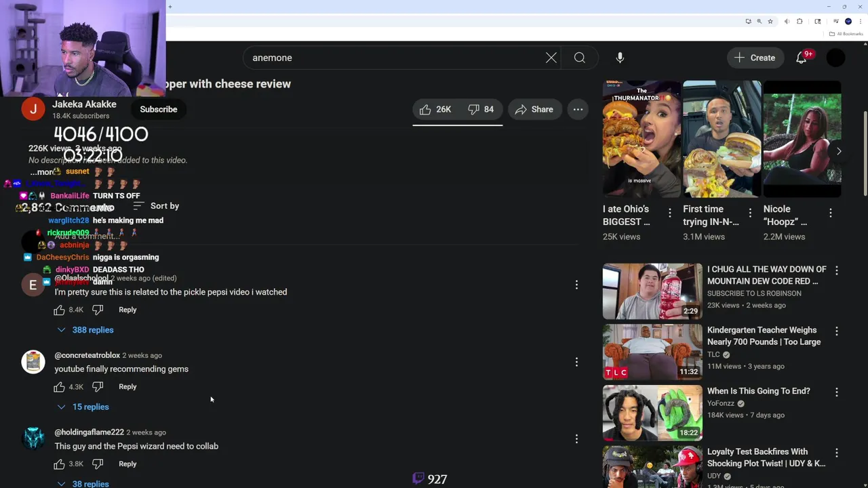The image size is (868, 488).
Task: Open the I ate Ohio's BIGGEST title
Action: click(627, 216)
